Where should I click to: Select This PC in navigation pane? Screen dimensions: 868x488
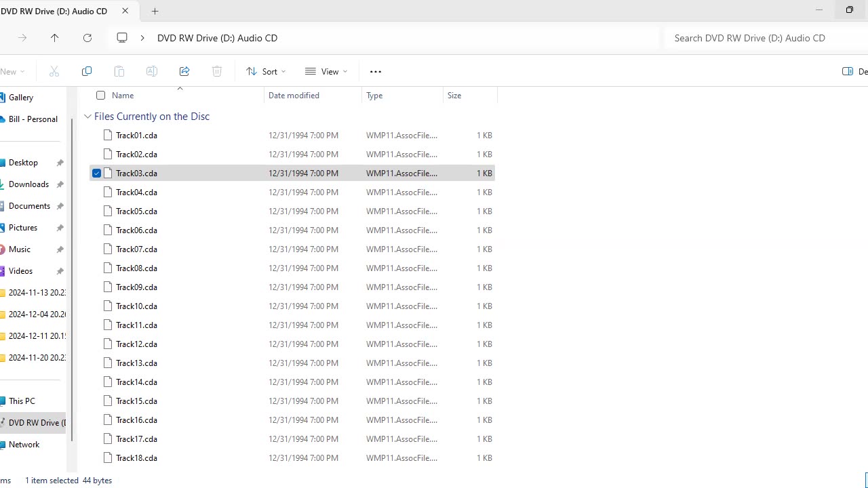point(22,401)
